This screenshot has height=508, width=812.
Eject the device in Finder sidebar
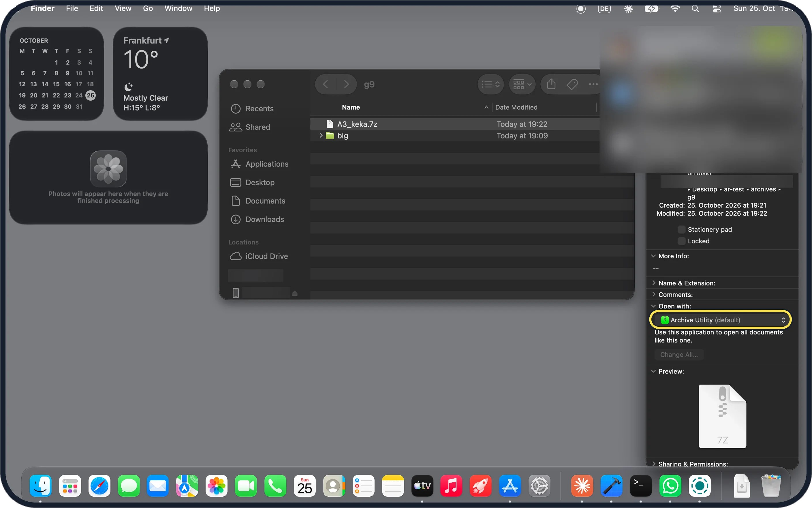point(295,293)
